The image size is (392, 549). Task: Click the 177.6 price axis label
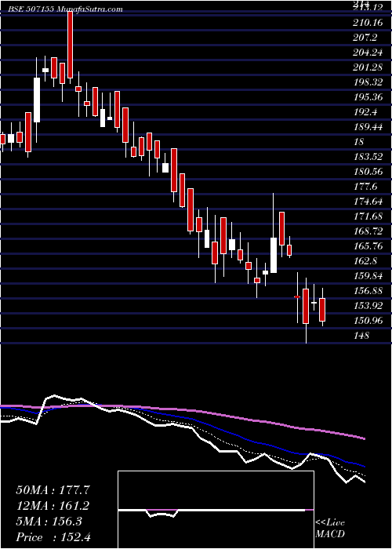click(366, 187)
